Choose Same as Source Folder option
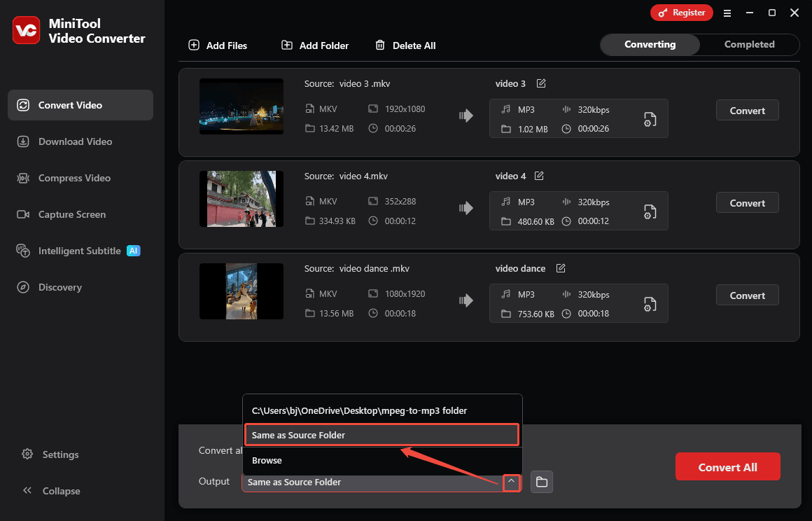Screen dimensions: 812x521 [381, 435]
